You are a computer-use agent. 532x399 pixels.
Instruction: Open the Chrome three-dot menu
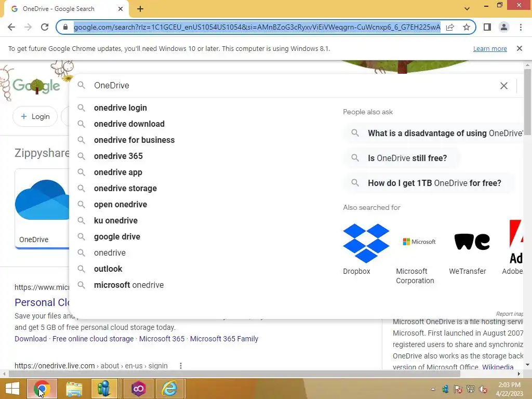click(x=521, y=27)
